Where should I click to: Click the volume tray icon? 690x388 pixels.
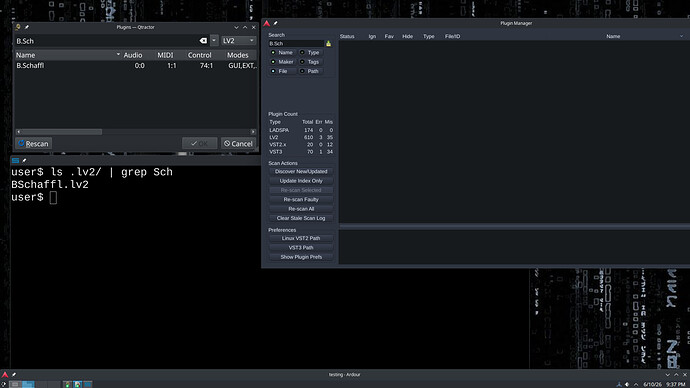(x=627, y=384)
